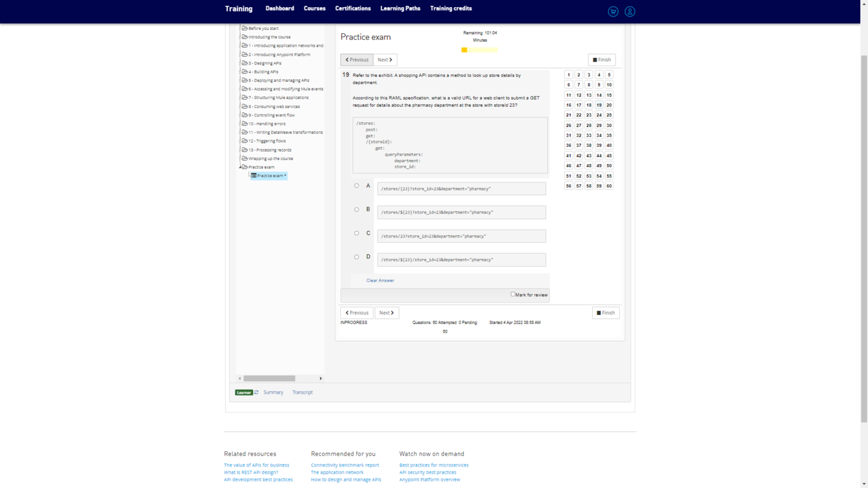Jump to question 60 in navigator
This screenshot has width=868, height=488.
[x=609, y=186]
